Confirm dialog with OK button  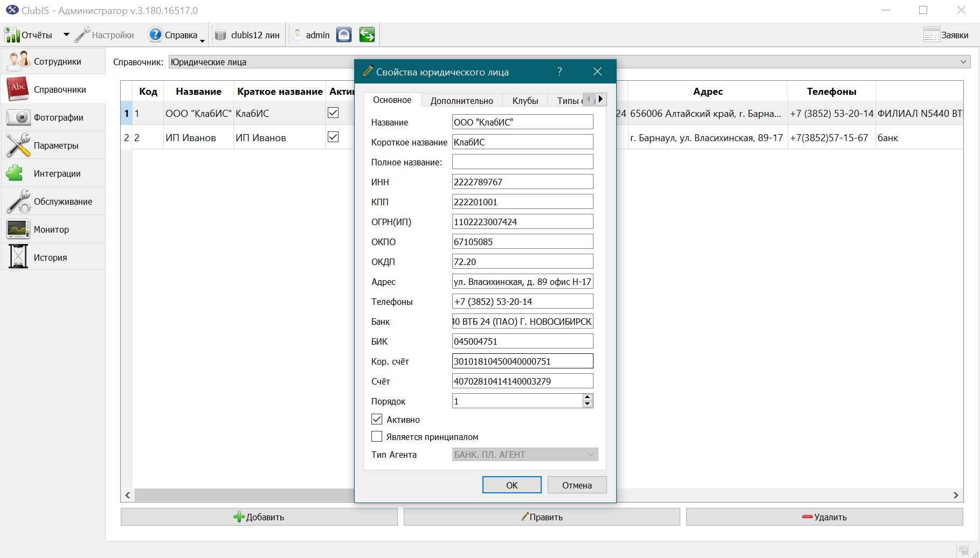tap(512, 485)
